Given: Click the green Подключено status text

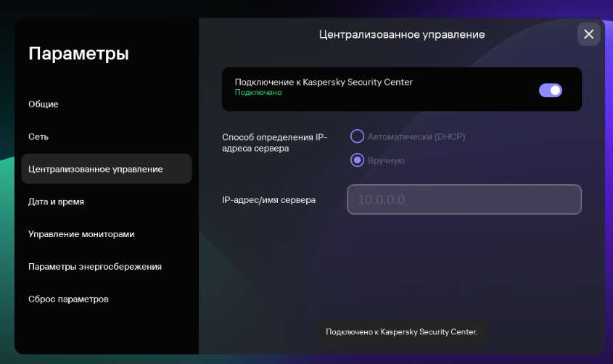Looking at the screenshot, I should (258, 93).
